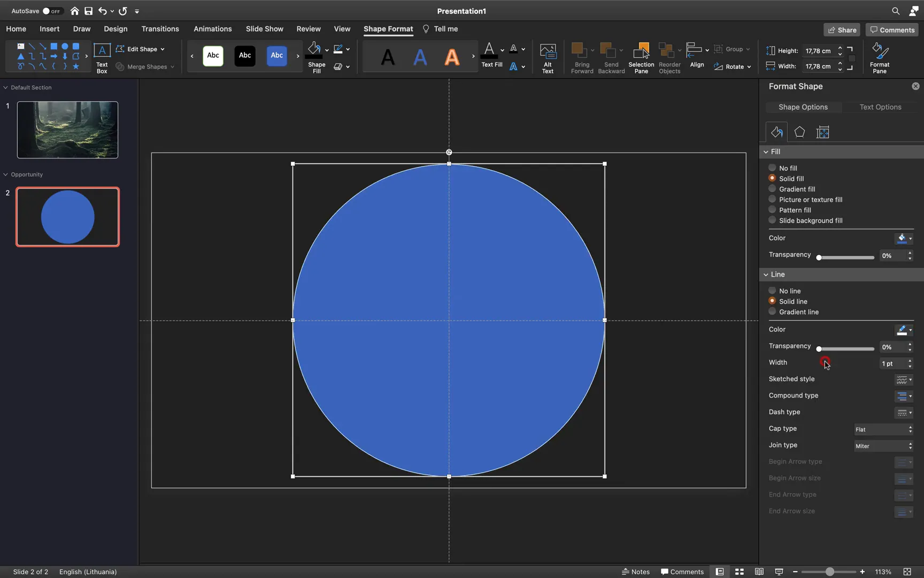Image resolution: width=924 pixels, height=578 pixels.
Task: Toggle the AutoSave switch
Action: [x=52, y=11]
